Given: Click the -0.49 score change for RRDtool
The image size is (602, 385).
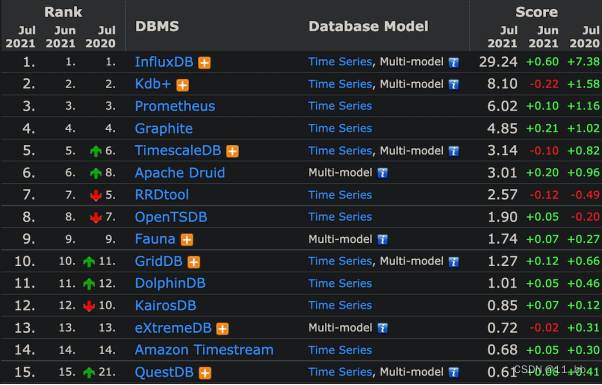Looking at the screenshot, I should tap(585, 195).
